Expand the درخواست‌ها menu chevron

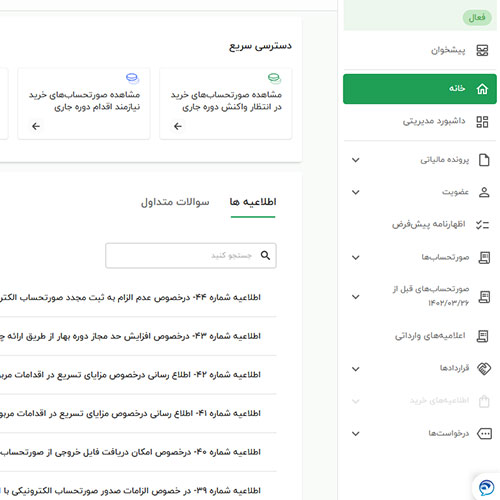(356, 434)
